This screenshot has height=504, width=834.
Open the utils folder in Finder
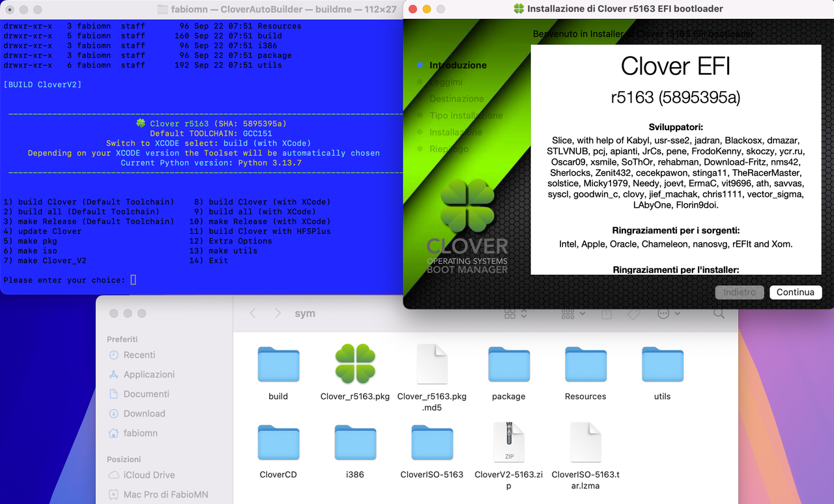click(x=663, y=365)
